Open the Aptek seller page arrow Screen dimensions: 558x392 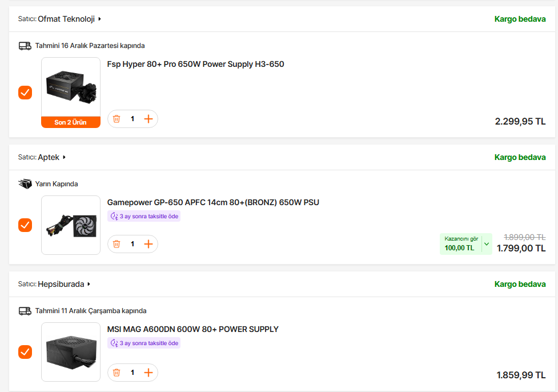point(64,157)
